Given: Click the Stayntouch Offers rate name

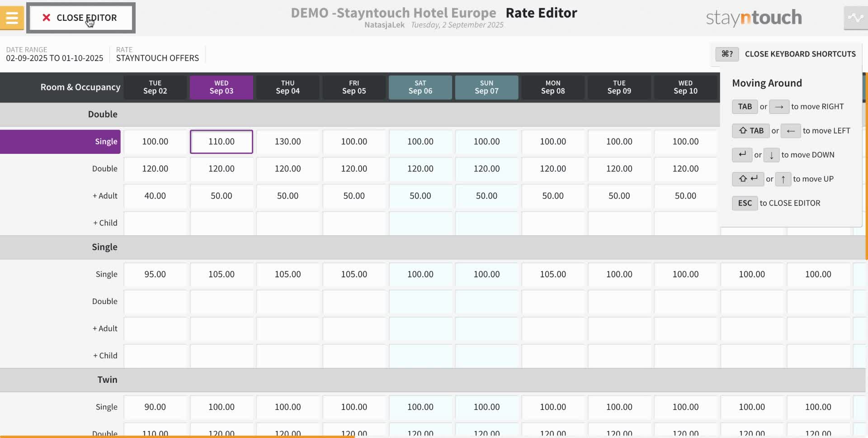Looking at the screenshot, I should pyautogui.click(x=157, y=58).
